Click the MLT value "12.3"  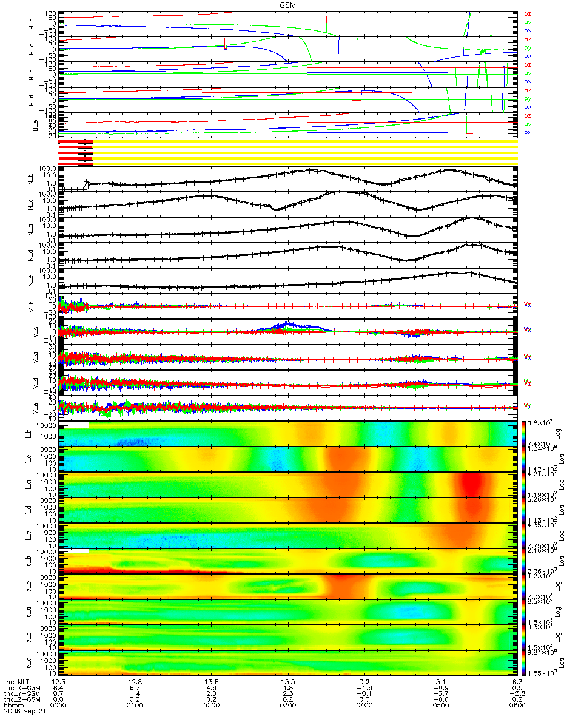click(x=59, y=681)
